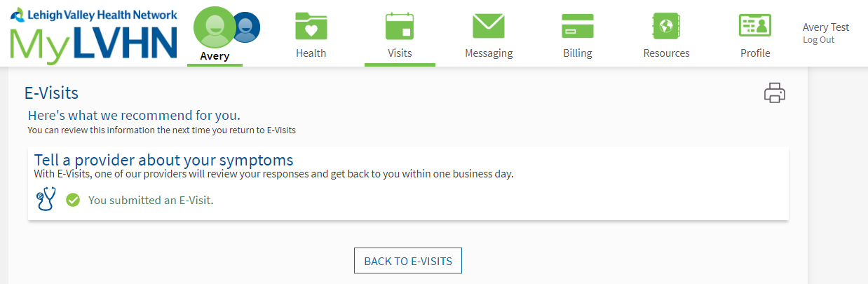This screenshot has width=868, height=284.
Task: Open the Avery Test account name
Action: tap(826, 27)
